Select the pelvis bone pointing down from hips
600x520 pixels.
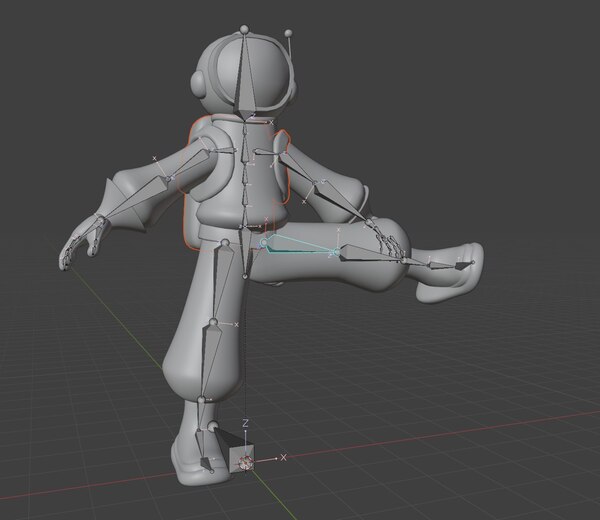247,253
